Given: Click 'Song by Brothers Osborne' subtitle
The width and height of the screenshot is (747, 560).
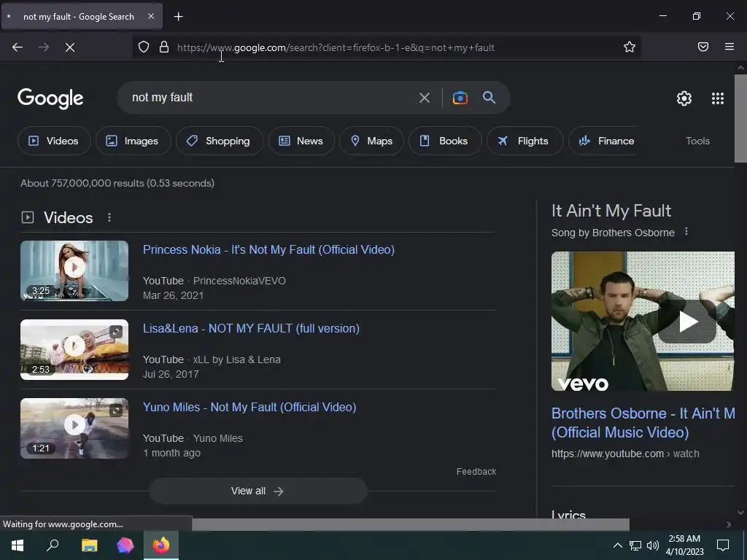Looking at the screenshot, I should (x=613, y=233).
